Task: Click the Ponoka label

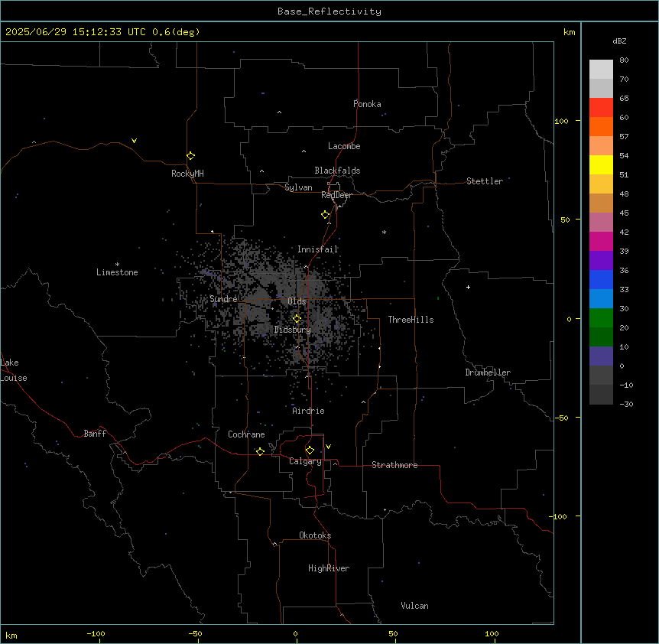Action: coord(367,104)
